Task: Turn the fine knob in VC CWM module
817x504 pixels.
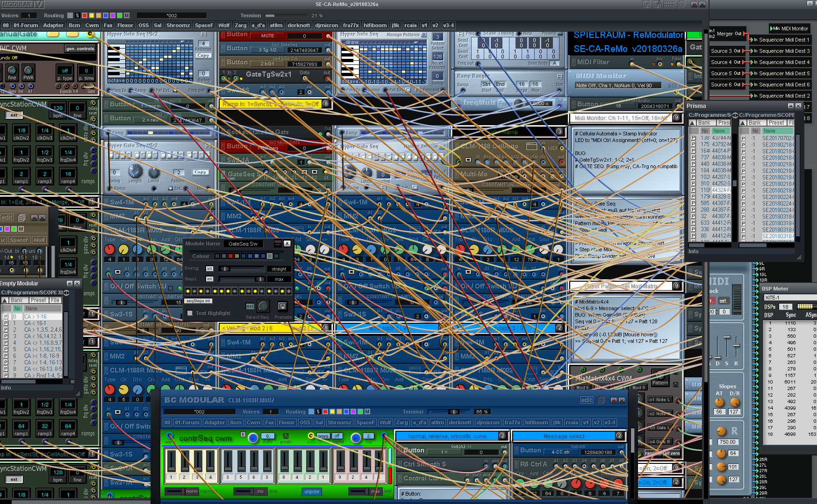Action: (x=12, y=71)
